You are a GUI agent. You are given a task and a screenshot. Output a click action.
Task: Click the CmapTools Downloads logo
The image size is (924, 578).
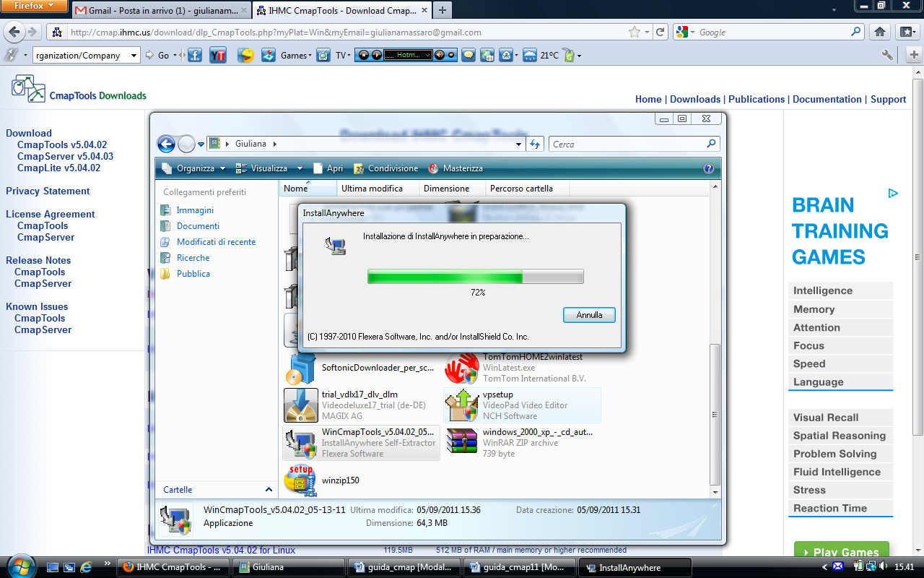[79, 90]
